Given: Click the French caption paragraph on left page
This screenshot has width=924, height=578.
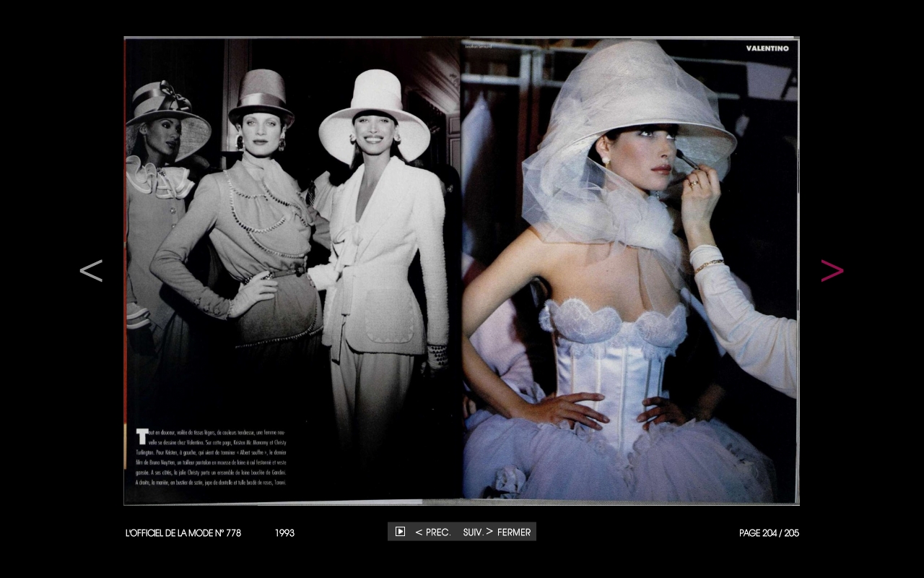Looking at the screenshot, I should (x=217, y=457).
